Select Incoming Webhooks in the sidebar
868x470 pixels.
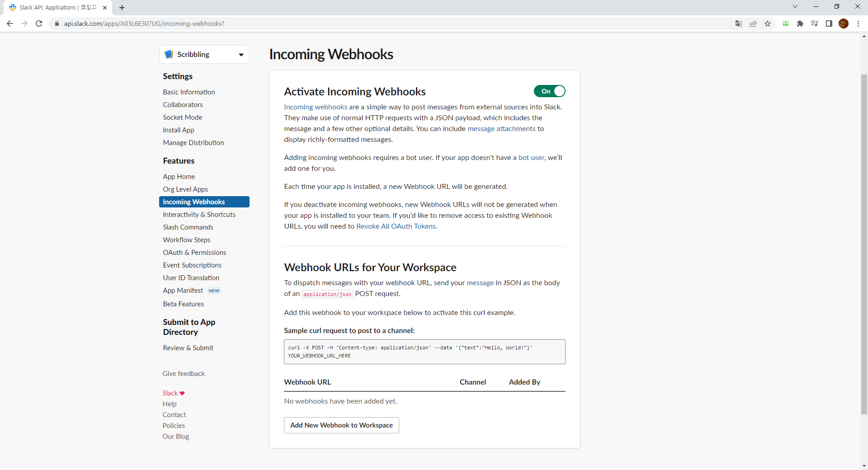point(204,202)
